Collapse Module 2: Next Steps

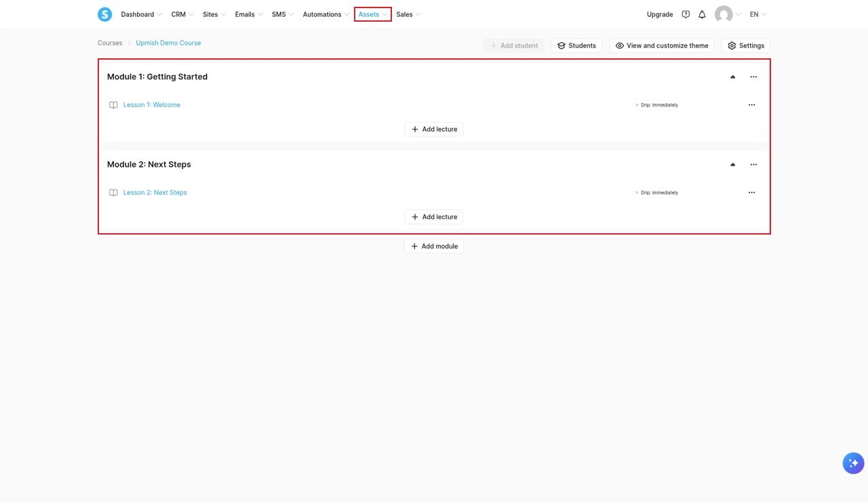pyautogui.click(x=732, y=165)
